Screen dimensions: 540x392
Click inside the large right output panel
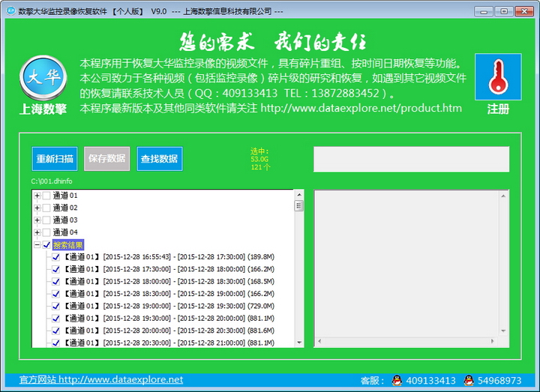407,263
